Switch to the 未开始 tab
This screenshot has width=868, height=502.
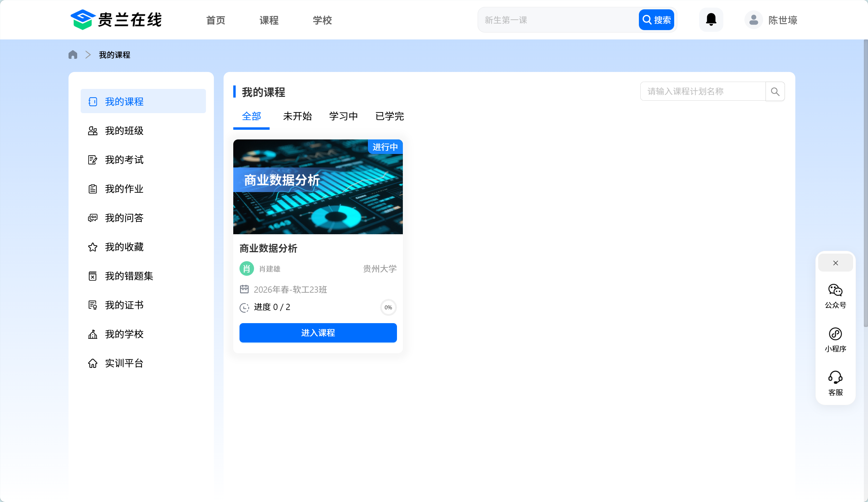[297, 116]
